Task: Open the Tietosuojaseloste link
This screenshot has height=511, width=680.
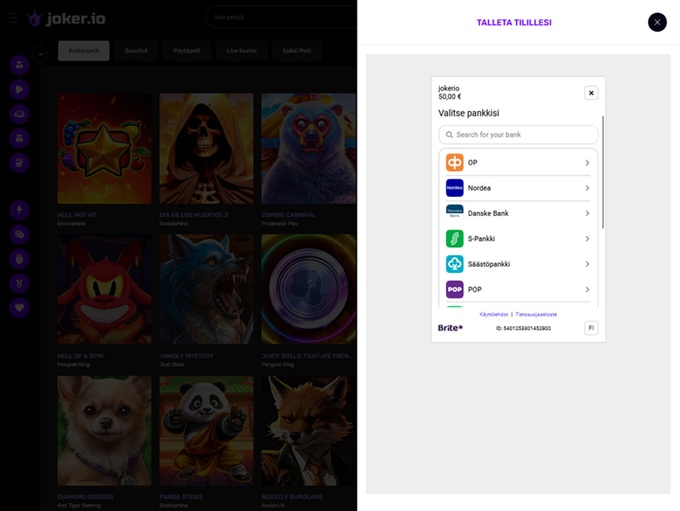Action: (x=536, y=314)
